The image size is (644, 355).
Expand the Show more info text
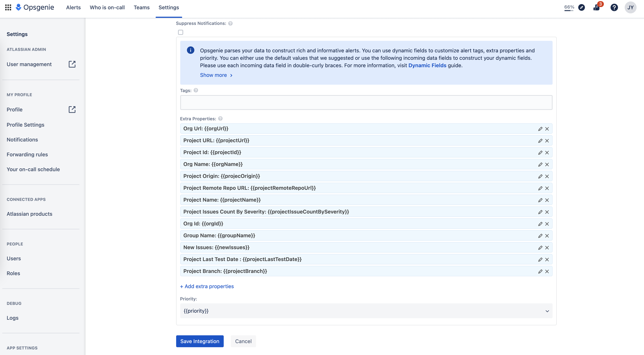[216, 75]
